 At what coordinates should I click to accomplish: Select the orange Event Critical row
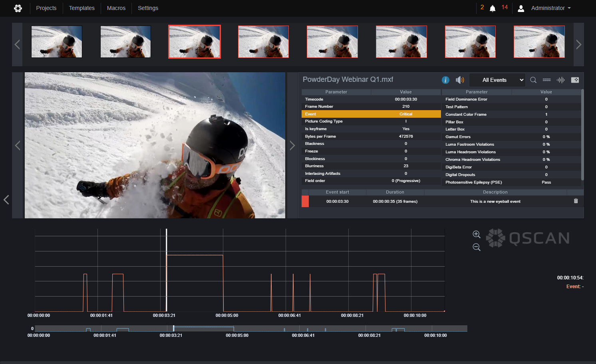click(x=371, y=114)
